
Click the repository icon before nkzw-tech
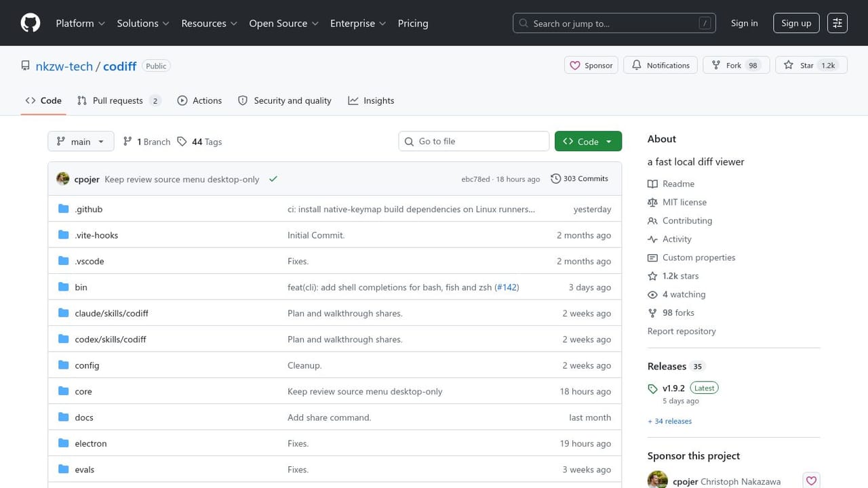(x=26, y=66)
